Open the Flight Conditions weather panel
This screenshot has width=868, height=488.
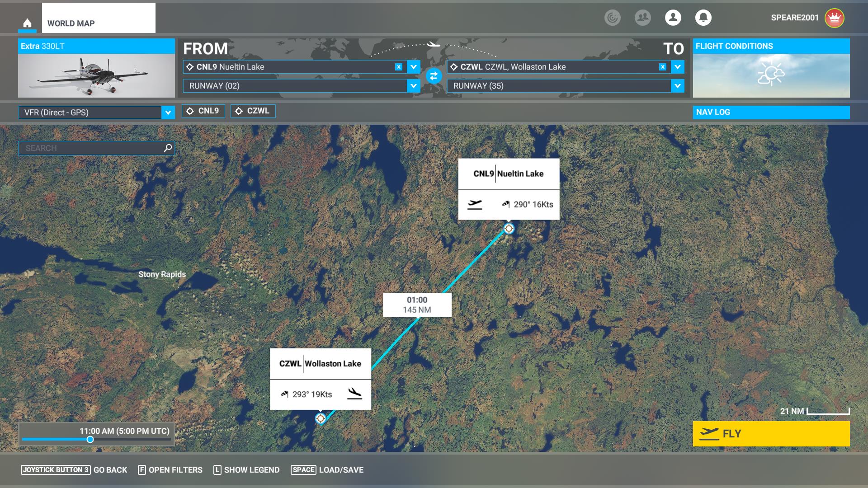[x=771, y=68]
